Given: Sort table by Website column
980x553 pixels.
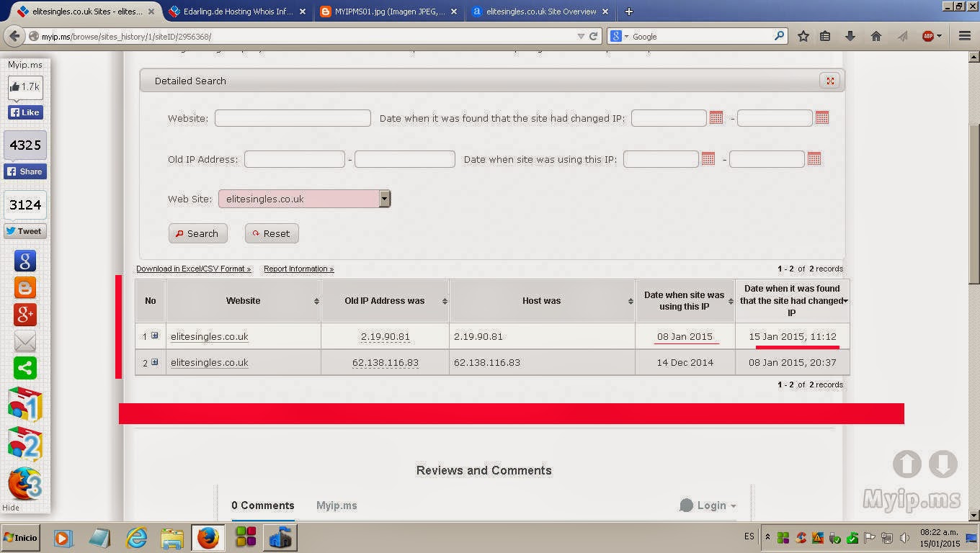Looking at the screenshot, I should [244, 301].
